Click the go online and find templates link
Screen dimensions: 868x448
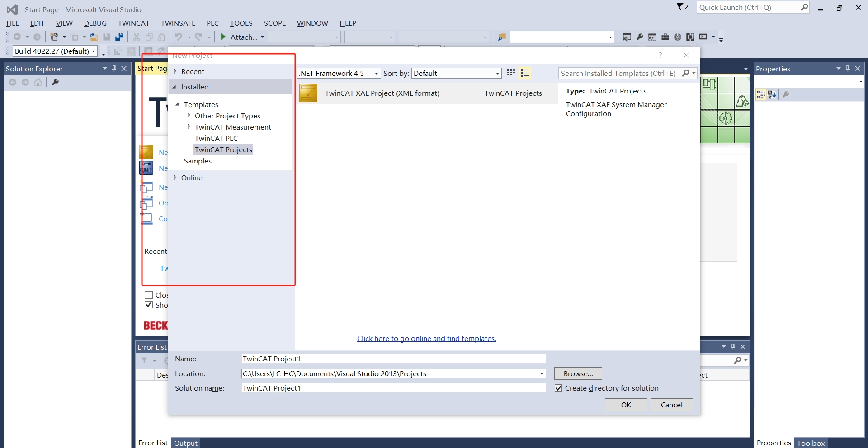426,338
